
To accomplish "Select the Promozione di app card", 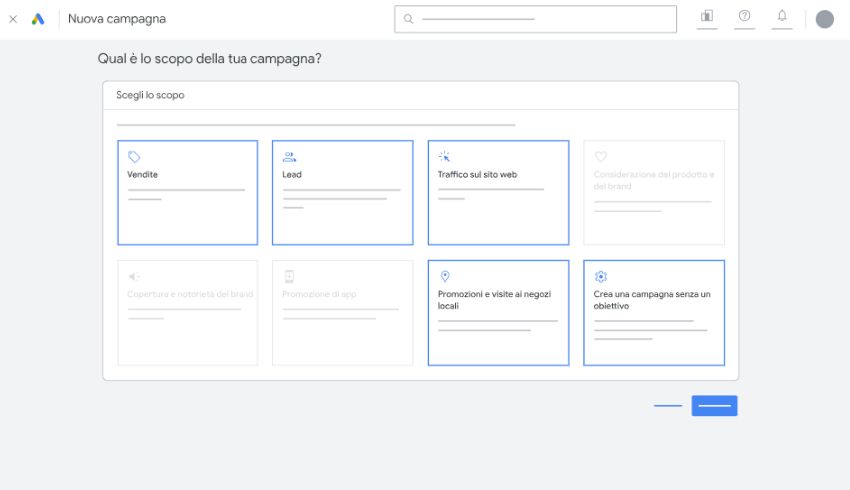I will coord(343,313).
